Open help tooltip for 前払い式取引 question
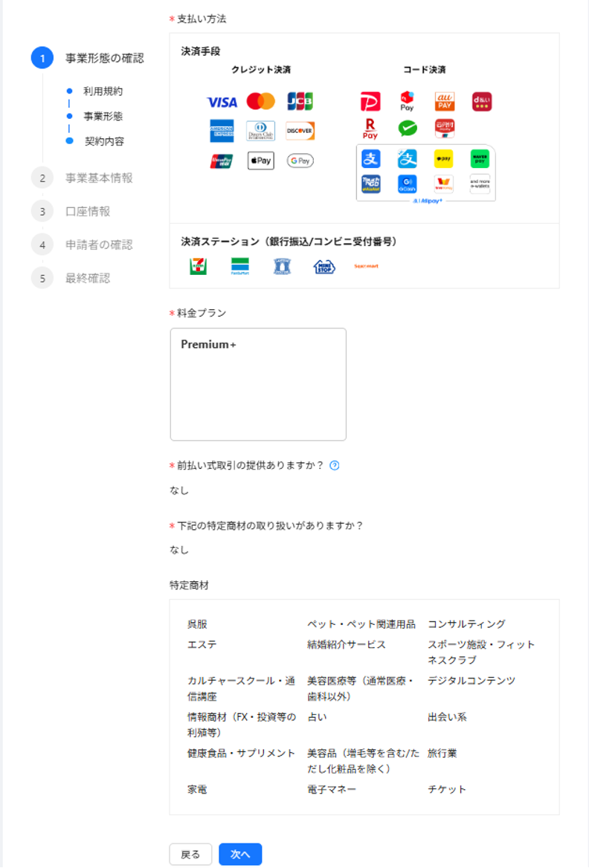The image size is (589, 868). click(x=334, y=465)
